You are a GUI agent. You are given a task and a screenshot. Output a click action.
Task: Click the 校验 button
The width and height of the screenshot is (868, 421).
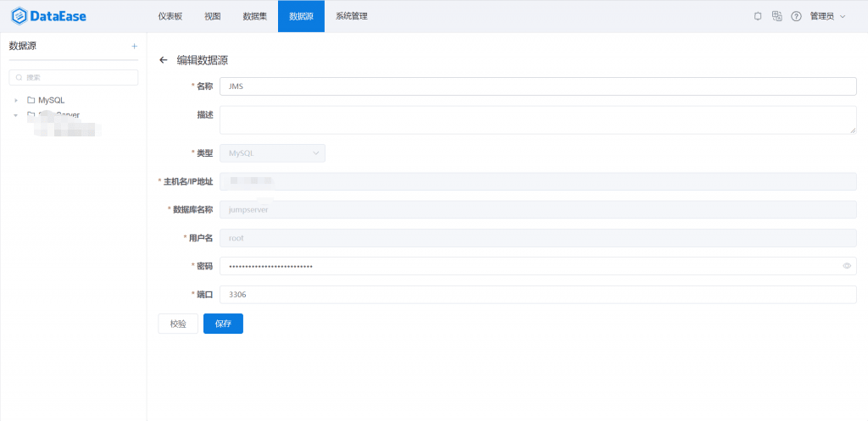point(178,324)
